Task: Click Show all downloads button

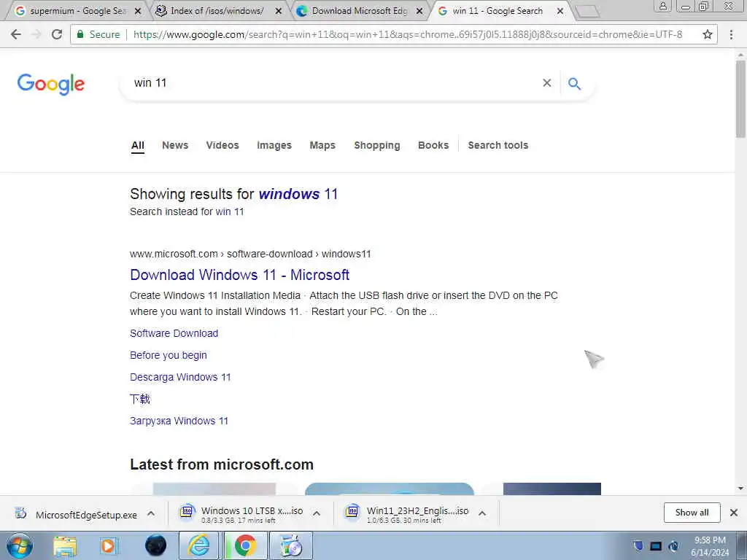Action: click(692, 513)
